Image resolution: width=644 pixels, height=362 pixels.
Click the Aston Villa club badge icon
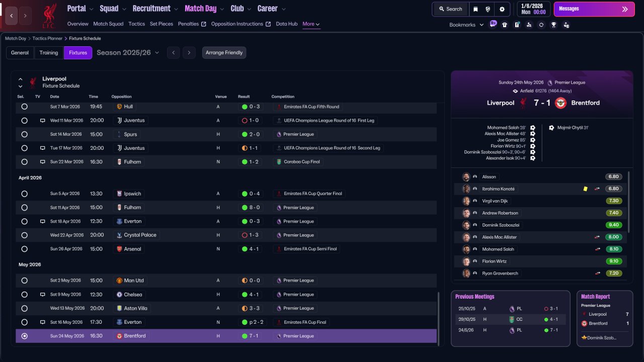[x=119, y=308]
